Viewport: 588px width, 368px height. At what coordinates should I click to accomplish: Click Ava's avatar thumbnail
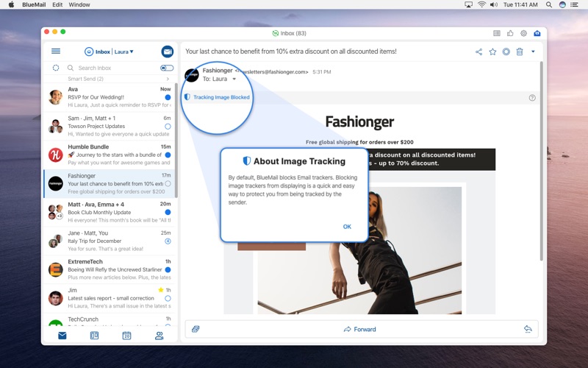[56, 97]
